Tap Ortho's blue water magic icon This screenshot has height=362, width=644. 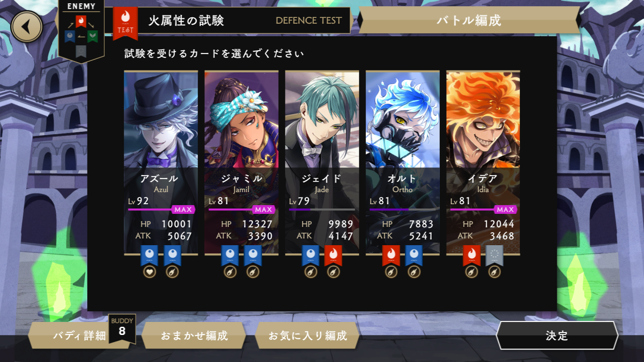414,256
